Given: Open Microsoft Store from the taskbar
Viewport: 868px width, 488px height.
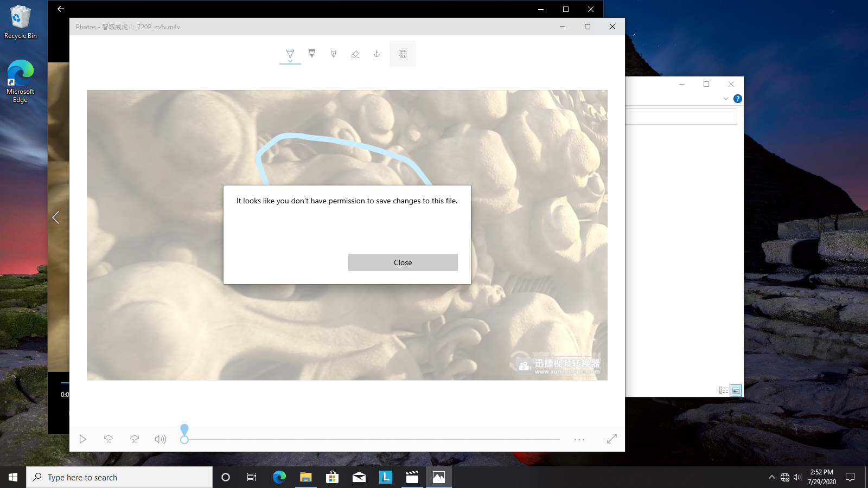Looking at the screenshot, I should click(333, 477).
